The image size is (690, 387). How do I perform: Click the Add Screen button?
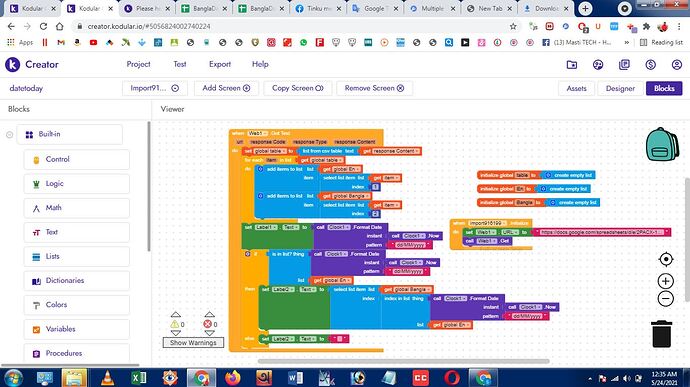[x=226, y=88]
